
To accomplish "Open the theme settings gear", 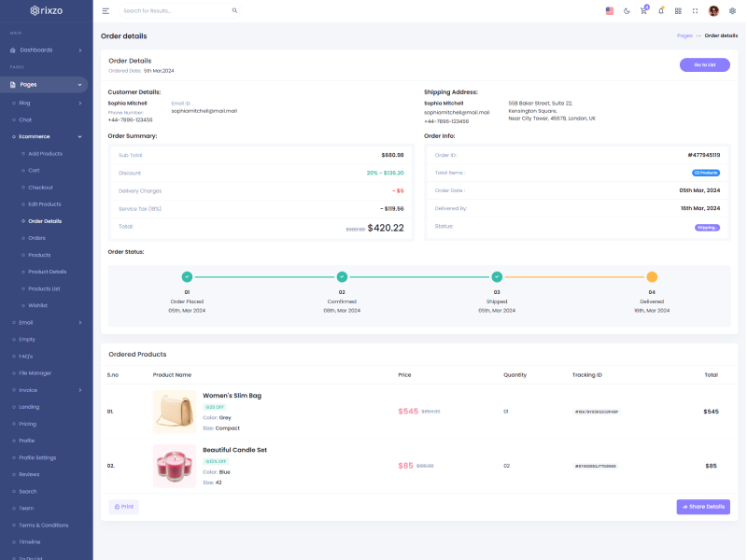I will [732, 11].
